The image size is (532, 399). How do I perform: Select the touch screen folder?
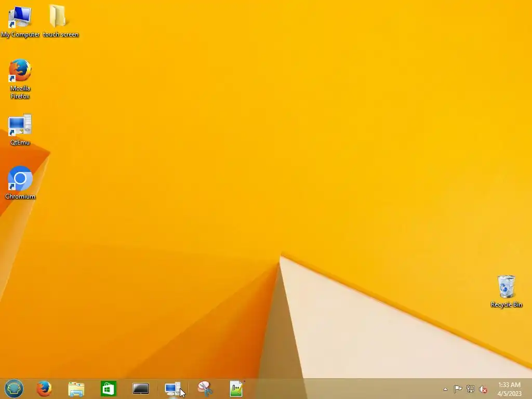point(60,21)
